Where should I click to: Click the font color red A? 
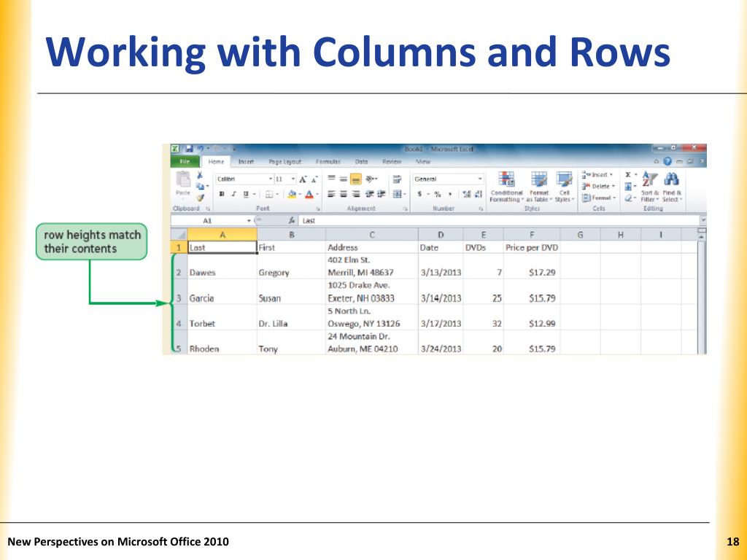click(309, 194)
